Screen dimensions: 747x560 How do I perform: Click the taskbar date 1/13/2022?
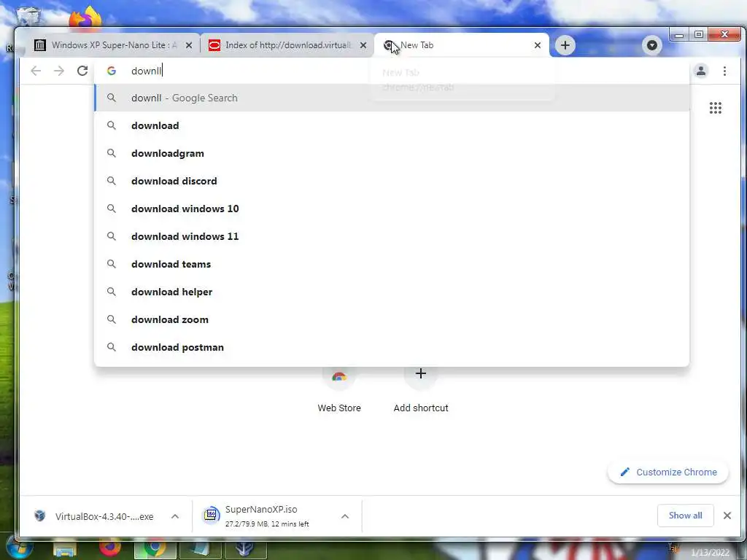point(710,553)
